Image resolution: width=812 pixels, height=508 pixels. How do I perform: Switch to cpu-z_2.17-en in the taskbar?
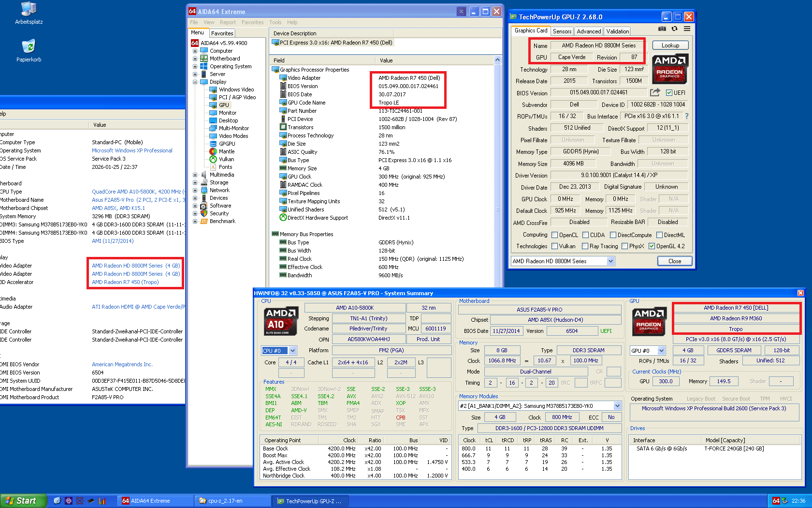click(232, 501)
